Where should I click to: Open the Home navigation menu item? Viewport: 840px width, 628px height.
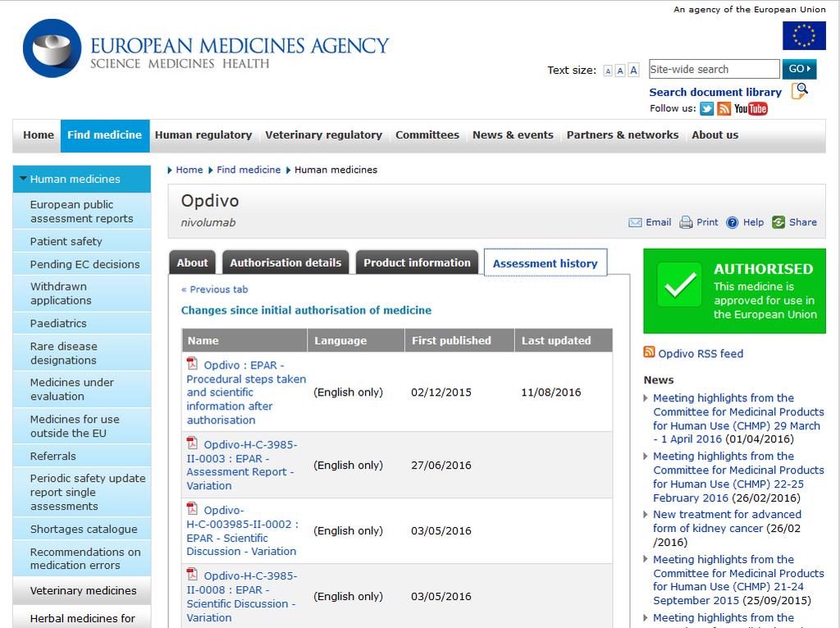pos(38,135)
